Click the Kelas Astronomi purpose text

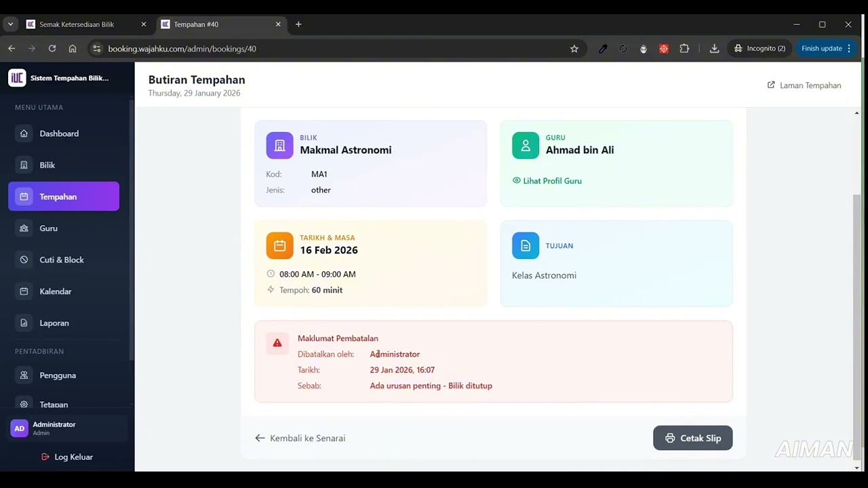tap(544, 275)
